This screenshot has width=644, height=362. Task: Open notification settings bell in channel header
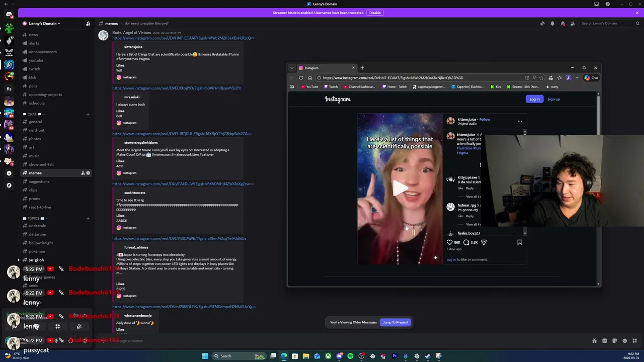[x=552, y=23]
